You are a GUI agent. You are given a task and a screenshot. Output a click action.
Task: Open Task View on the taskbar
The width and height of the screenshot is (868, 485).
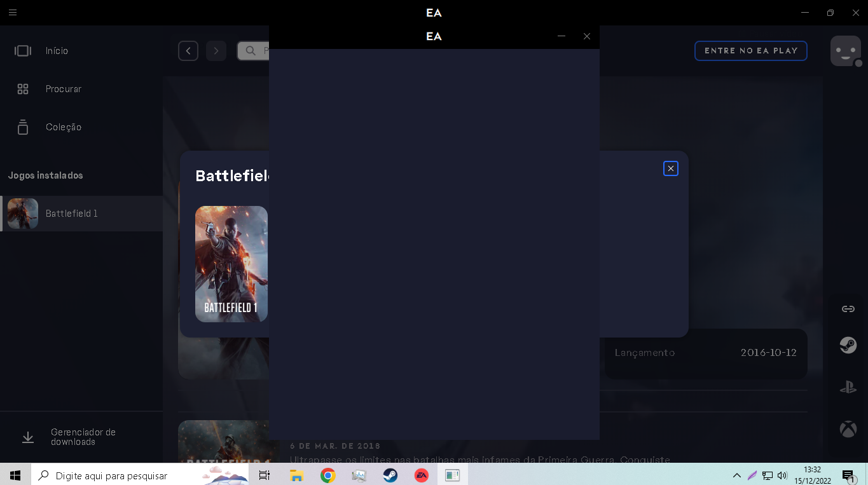(x=265, y=475)
